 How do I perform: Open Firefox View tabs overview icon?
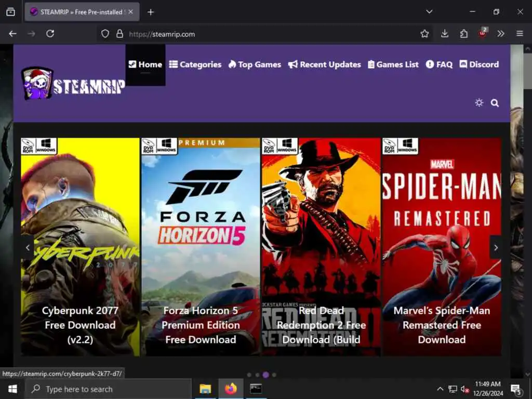click(10, 12)
